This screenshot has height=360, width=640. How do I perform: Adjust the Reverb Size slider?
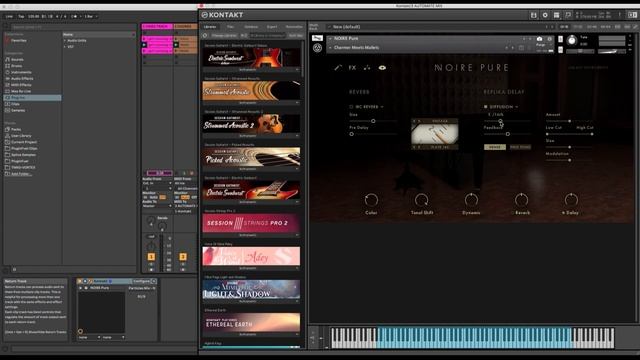pos(373,121)
